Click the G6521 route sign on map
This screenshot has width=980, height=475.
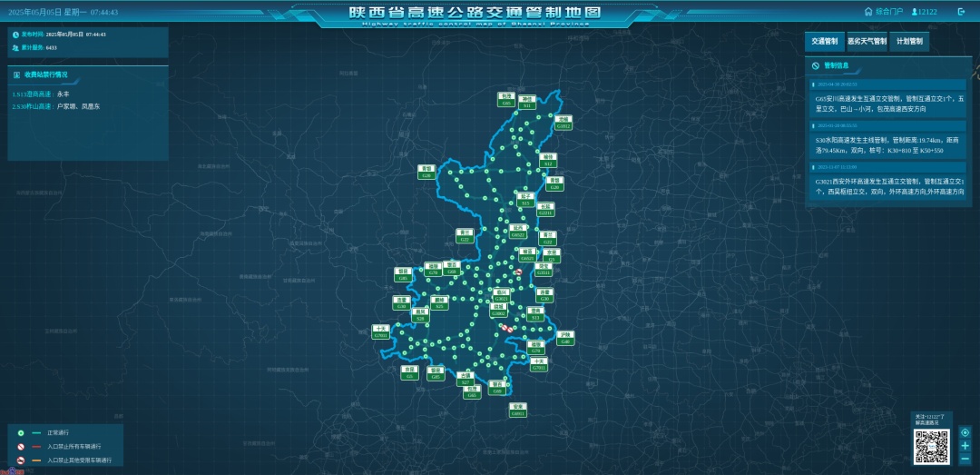[x=527, y=254]
